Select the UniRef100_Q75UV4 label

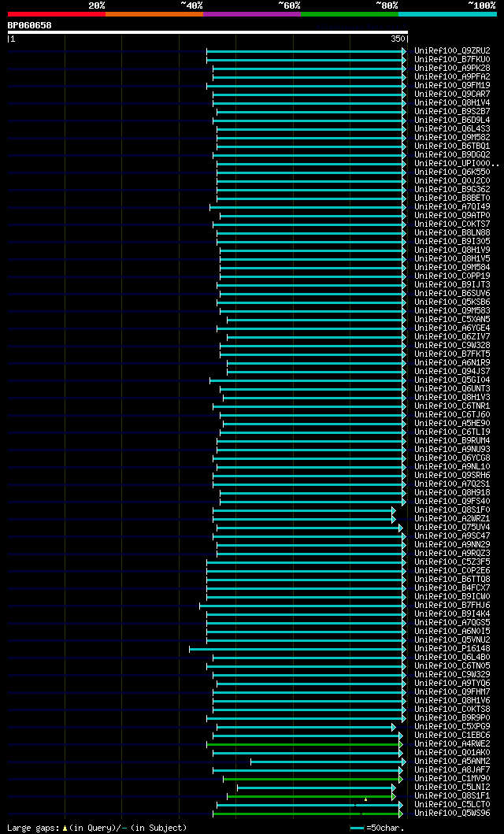[453, 528]
